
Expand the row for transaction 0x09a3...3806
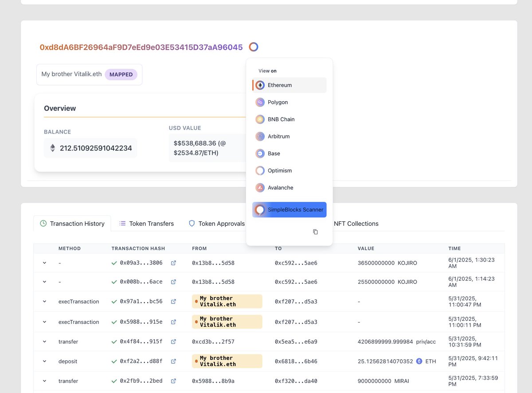click(44, 263)
